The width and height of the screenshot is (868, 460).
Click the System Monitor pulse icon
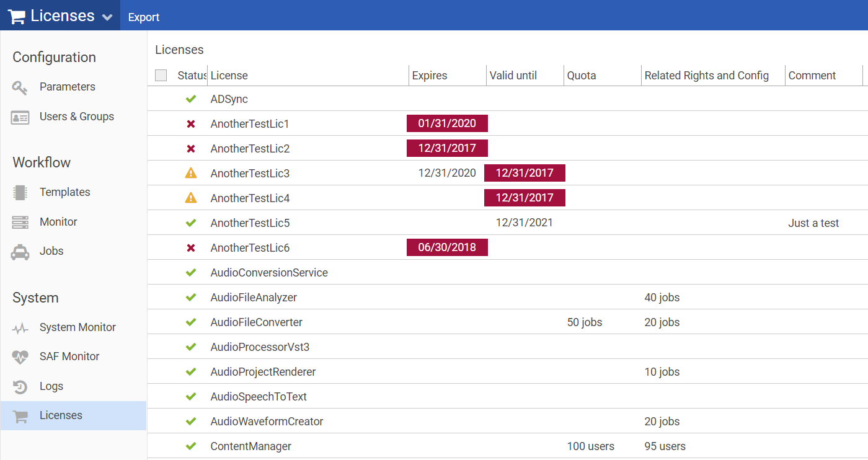coord(20,328)
